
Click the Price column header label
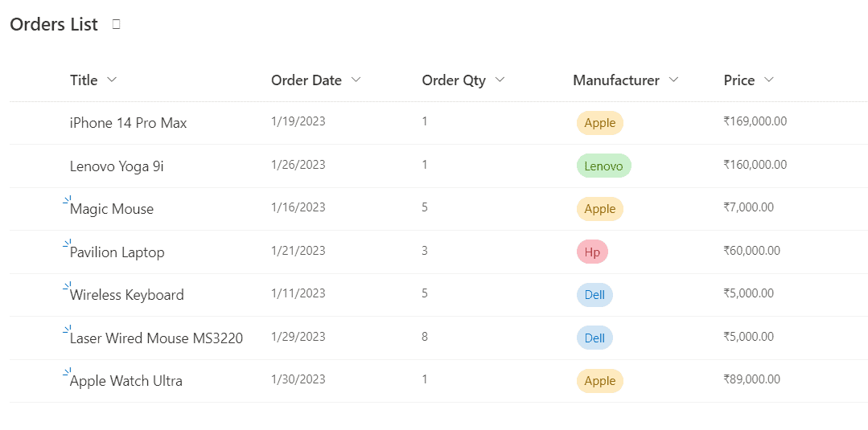pyautogui.click(x=739, y=80)
